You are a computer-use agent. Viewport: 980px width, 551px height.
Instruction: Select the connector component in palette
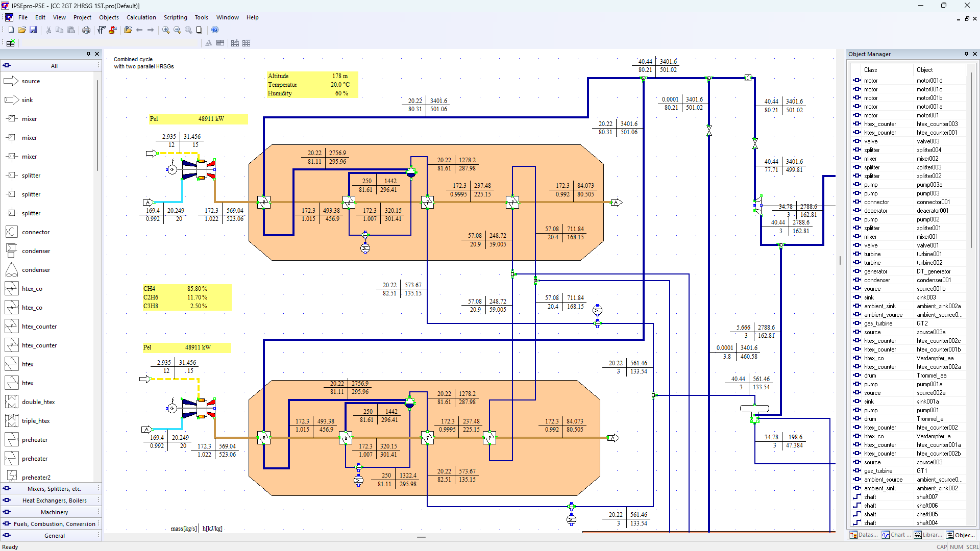(36, 232)
